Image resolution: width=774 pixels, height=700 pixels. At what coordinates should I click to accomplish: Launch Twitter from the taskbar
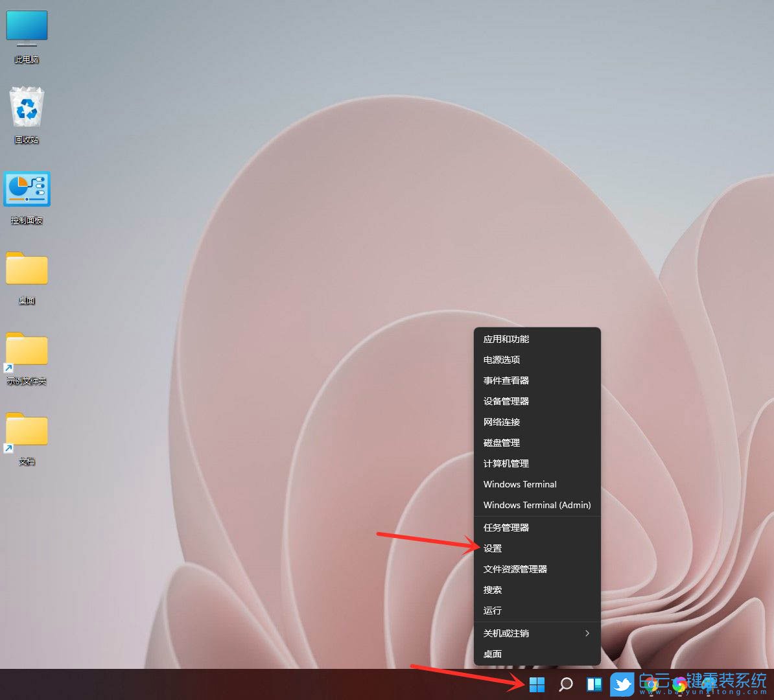pyautogui.click(x=622, y=684)
